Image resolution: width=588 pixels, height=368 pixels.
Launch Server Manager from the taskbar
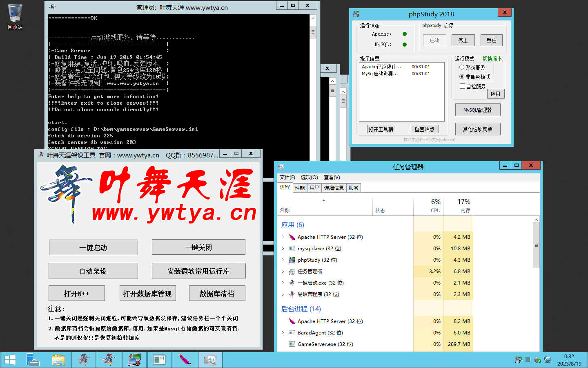click(33, 360)
